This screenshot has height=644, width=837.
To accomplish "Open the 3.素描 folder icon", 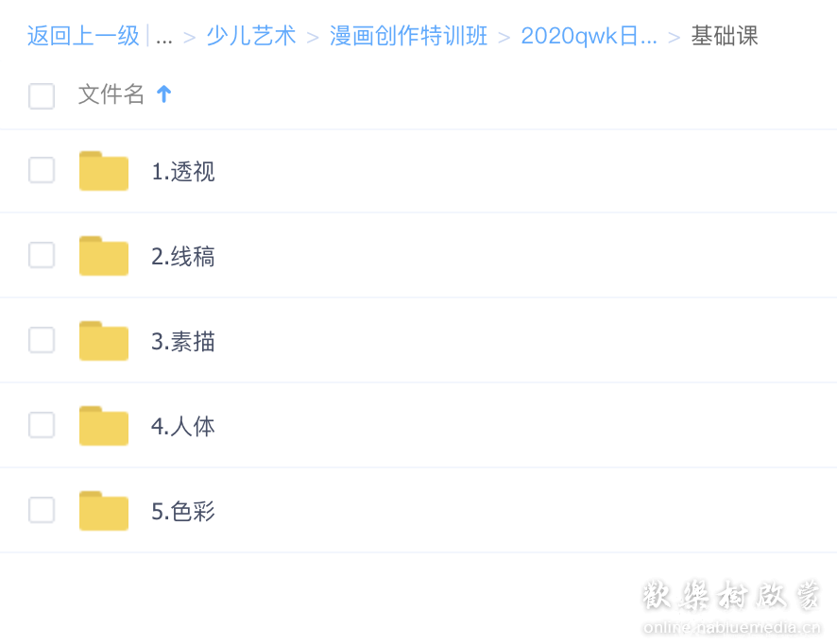I will point(104,341).
